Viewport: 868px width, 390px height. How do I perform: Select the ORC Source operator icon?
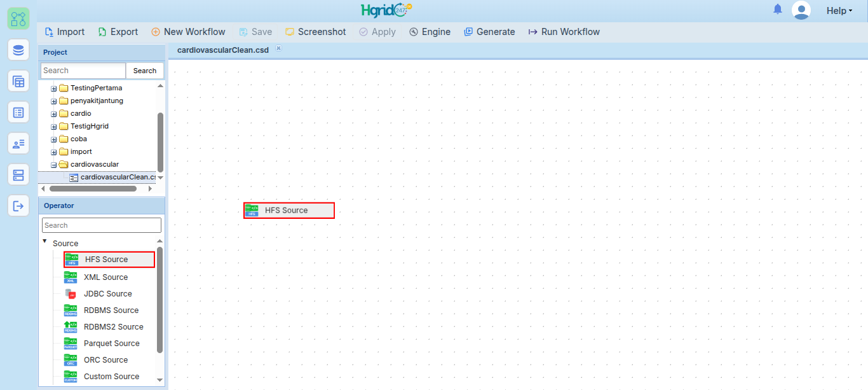[x=71, y=359]
